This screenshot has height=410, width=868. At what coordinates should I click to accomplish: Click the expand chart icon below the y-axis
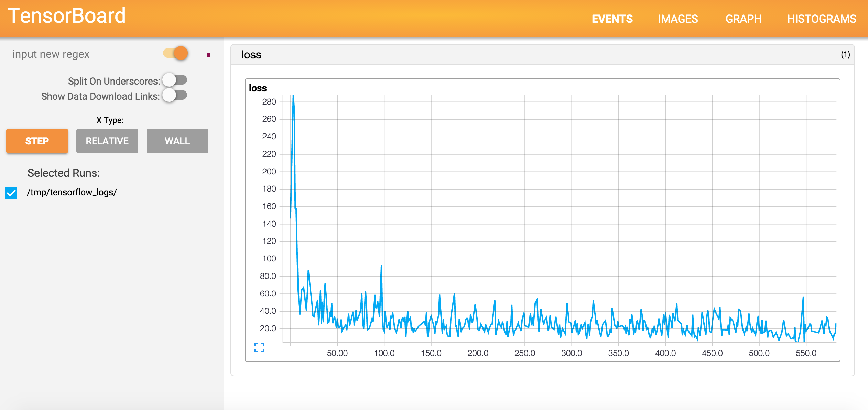259,347
